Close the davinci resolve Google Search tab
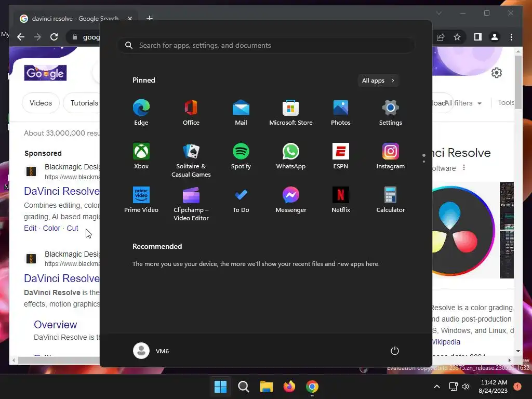 click(x=129, y=18)
